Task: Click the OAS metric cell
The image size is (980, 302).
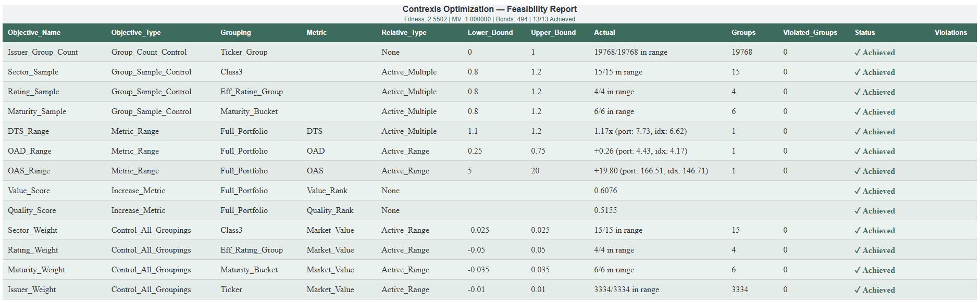Action: point(315,171)
